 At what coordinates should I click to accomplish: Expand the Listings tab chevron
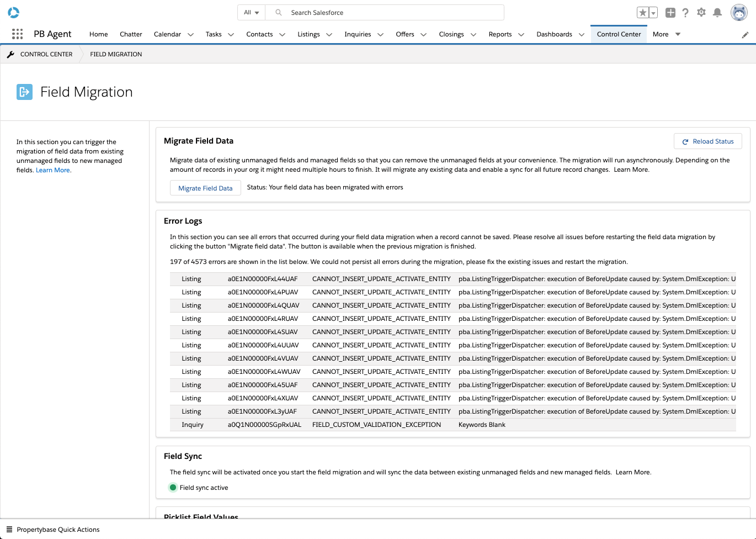[x=329, y=34]
